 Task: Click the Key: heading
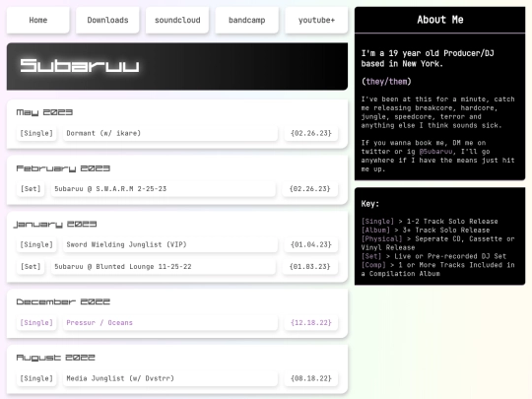[x=370, y=204]
